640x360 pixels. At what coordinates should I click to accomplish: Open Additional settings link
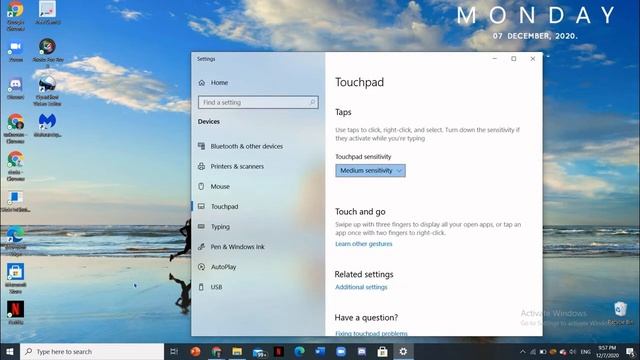pyautogui.click(x=361, y=287)
